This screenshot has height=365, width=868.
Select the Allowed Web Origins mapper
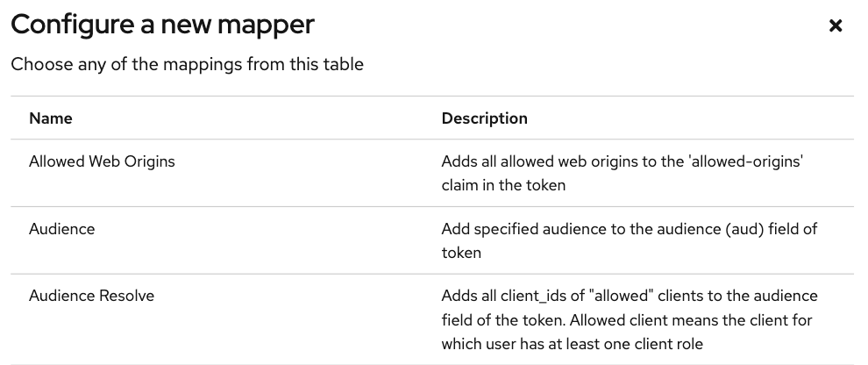tap(102, 161)
